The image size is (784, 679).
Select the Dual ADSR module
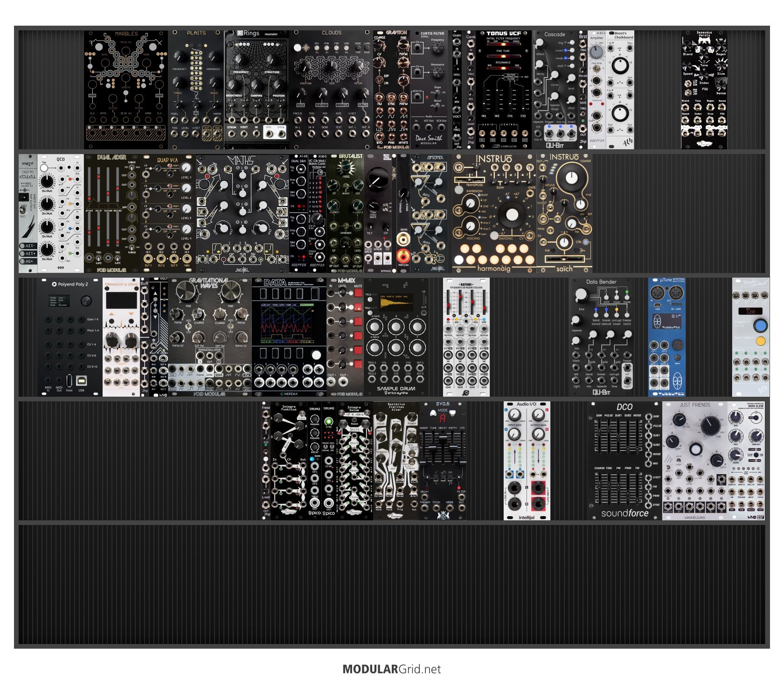[112, 214]
